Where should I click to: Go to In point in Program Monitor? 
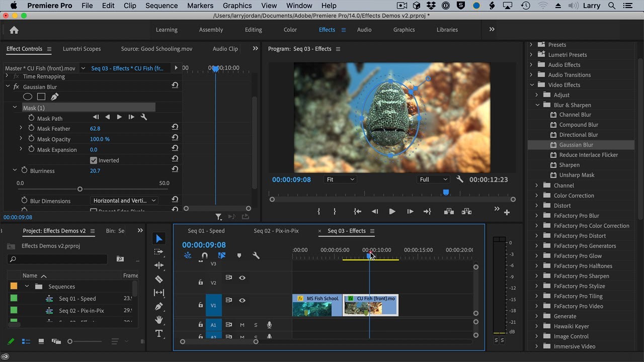click(357, 212)
